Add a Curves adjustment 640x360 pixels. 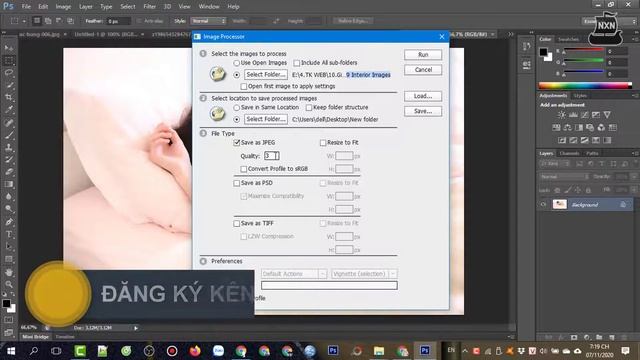point(584,115)
